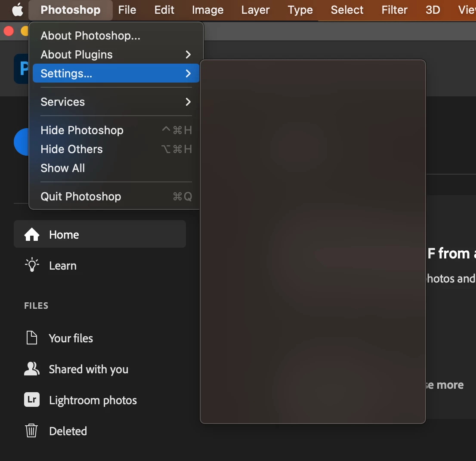The width and height of the screenshot is (476, 461).
Task: Open the Select menu
Action: (347, 10)
